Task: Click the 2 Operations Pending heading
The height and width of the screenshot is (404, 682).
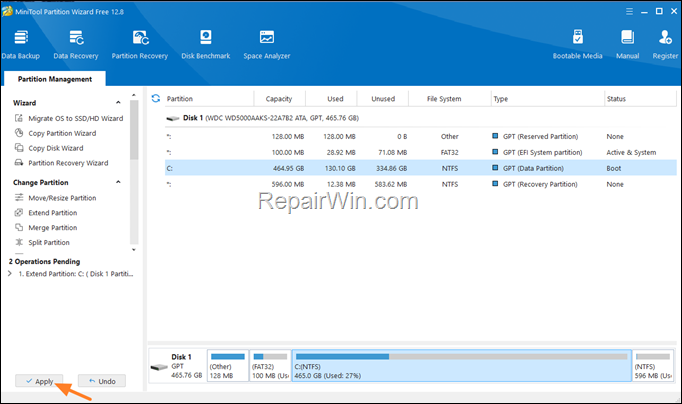Action: pyautogui.click(x=44, y=261)
